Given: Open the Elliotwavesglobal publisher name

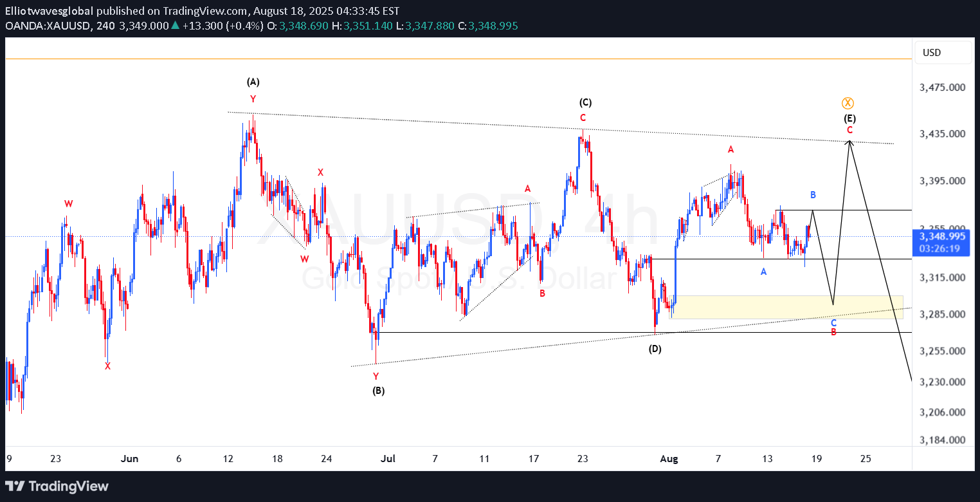Looking at the screenshot, I should pos(49,11).
